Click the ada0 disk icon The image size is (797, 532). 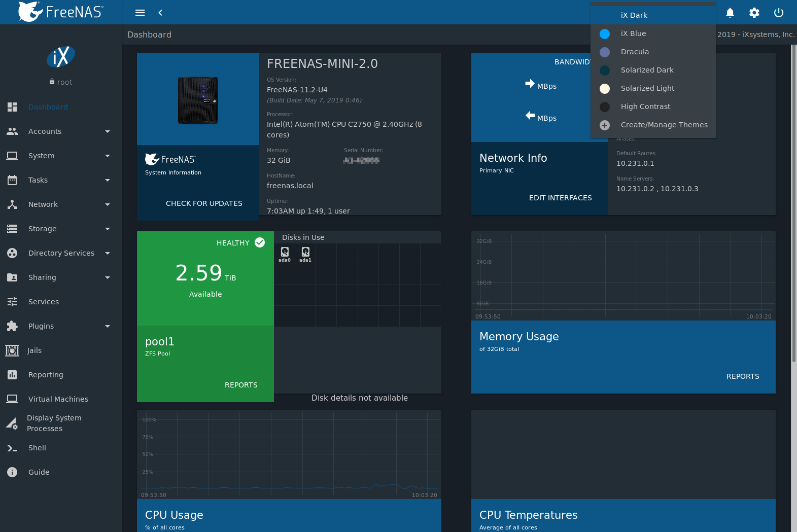(285, 252)
